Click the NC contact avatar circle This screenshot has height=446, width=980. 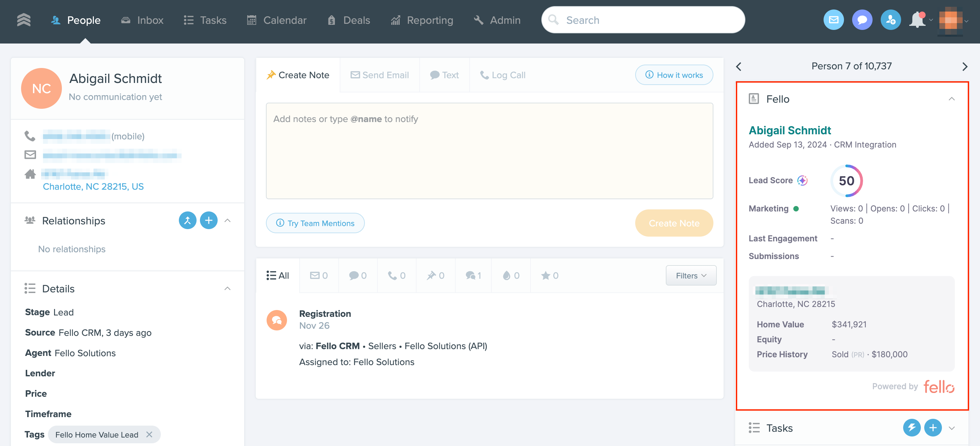click(x=41, y=88)
